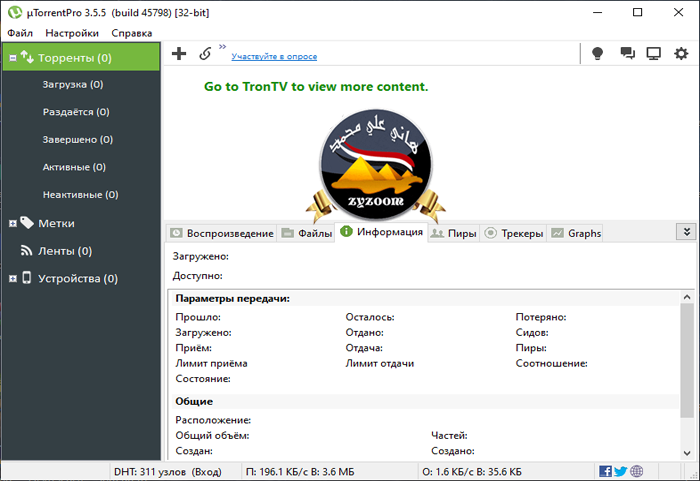This screenshot has width=700, height=481.
Task: Select Раздаётся (0) category
Action: pos(76,112)
